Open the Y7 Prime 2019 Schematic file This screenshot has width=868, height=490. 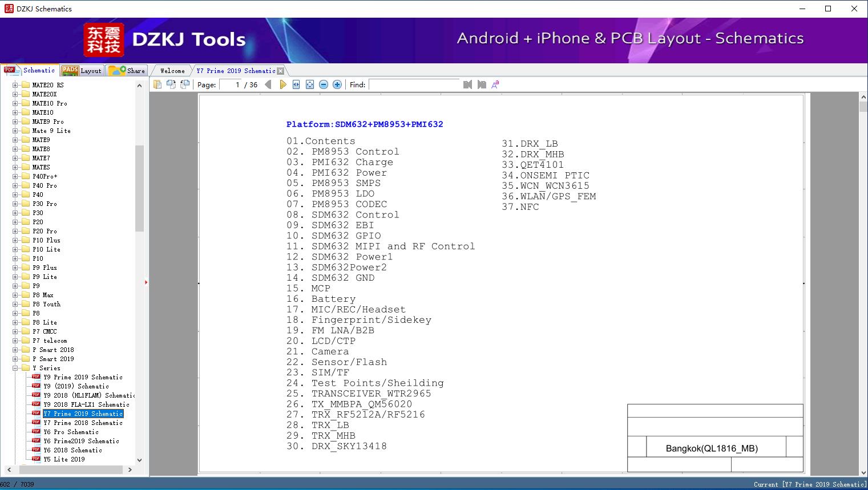(x=83, y=414)
